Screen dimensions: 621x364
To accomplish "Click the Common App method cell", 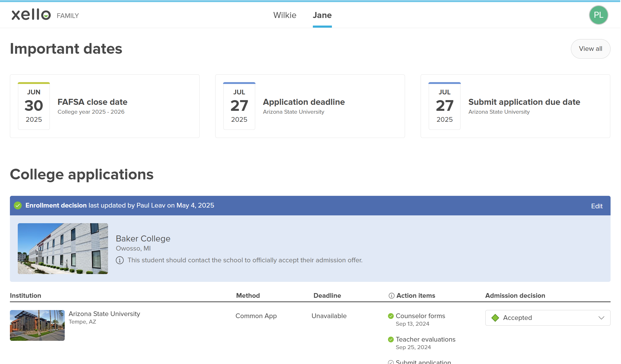I will click(256, 316).
